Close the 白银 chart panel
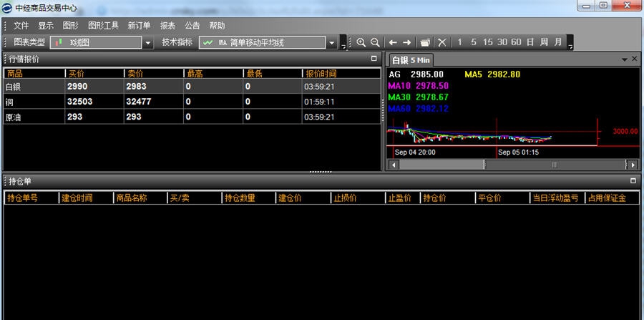Screen dimensions: 644x320 point(635,59)
